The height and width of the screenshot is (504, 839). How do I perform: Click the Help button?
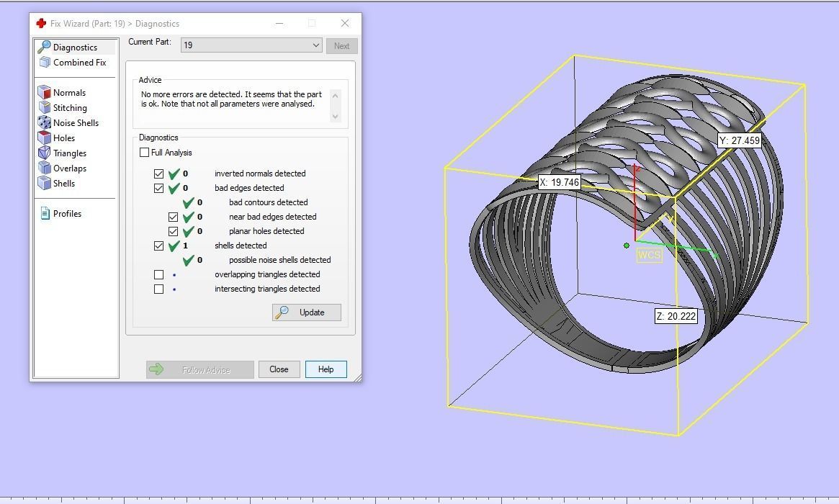pos(326,369)
